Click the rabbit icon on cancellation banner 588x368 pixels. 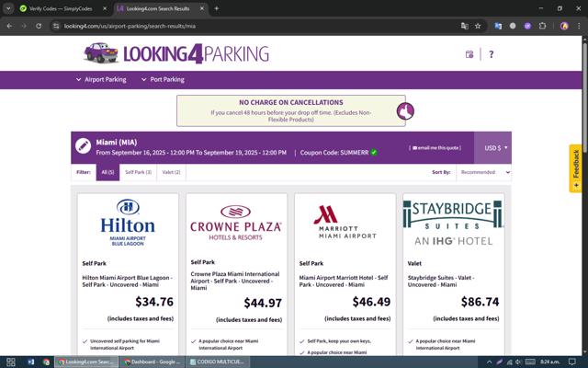coord(405,111)
